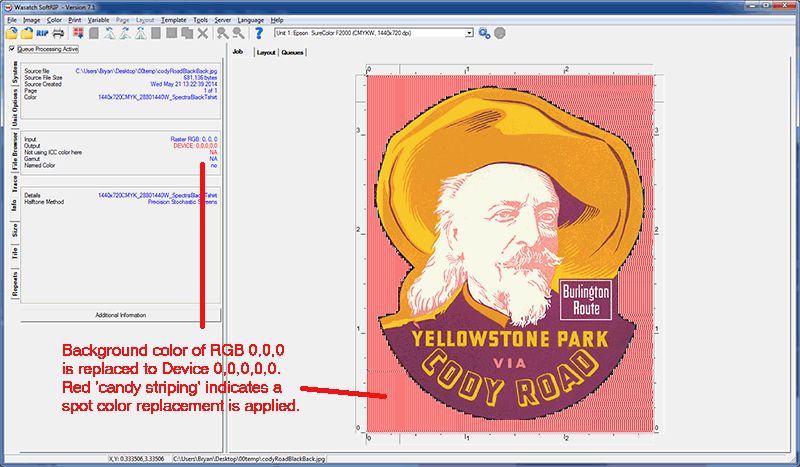Open the Tools menu
The height and width of the screenshot is (467, 800).
200,20
